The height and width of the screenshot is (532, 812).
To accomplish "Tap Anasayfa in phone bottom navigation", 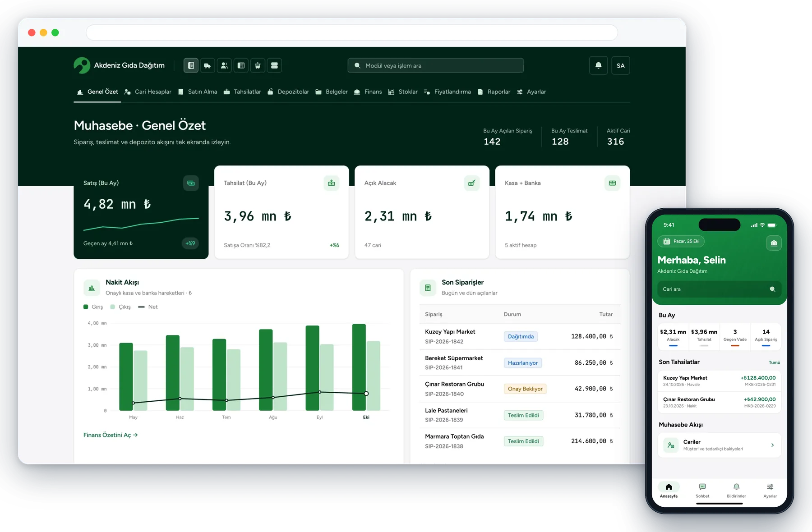I will pyautogui.click(x=669, y=491).
